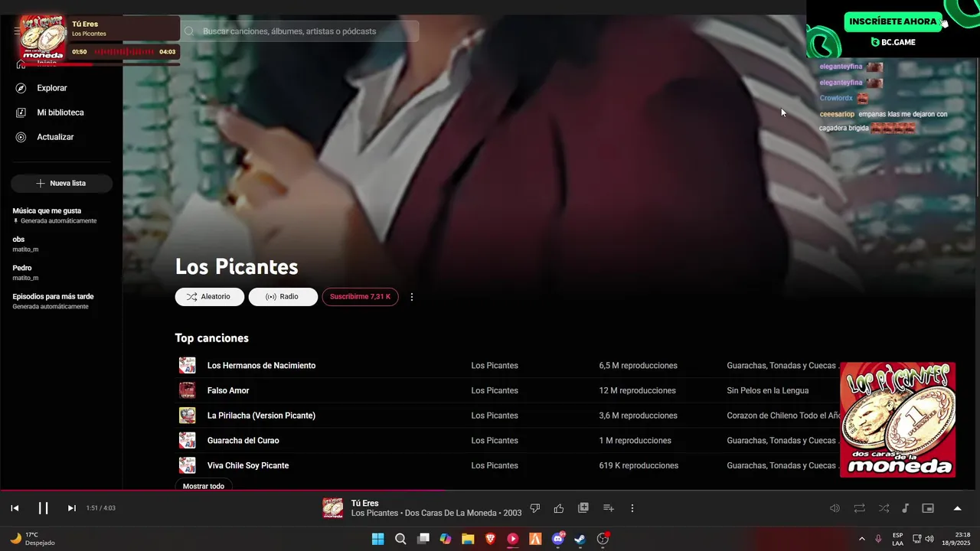This screenshot has width=980, height=551.
Task: Click the volume speaker icon
Action: point(835,508)
